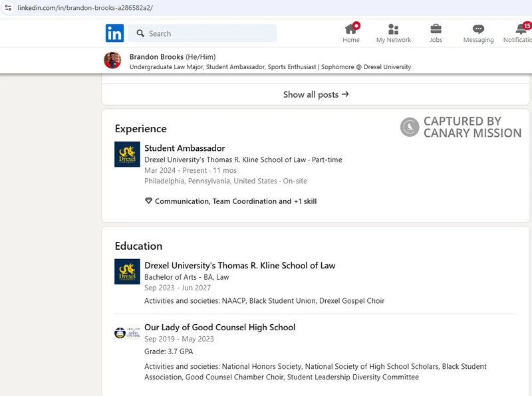Click the browser address bar URL
The image size is (532, 396).
85,7
